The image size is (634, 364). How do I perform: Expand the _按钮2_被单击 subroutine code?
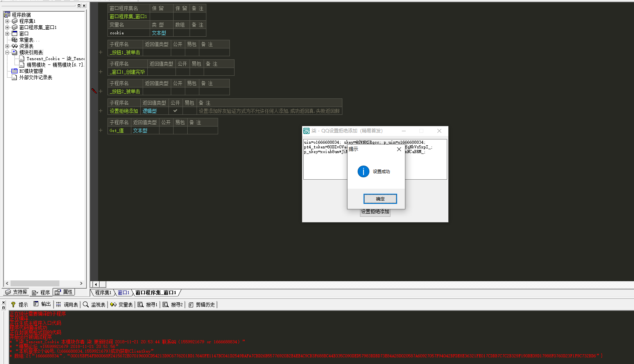click(100, 91)
